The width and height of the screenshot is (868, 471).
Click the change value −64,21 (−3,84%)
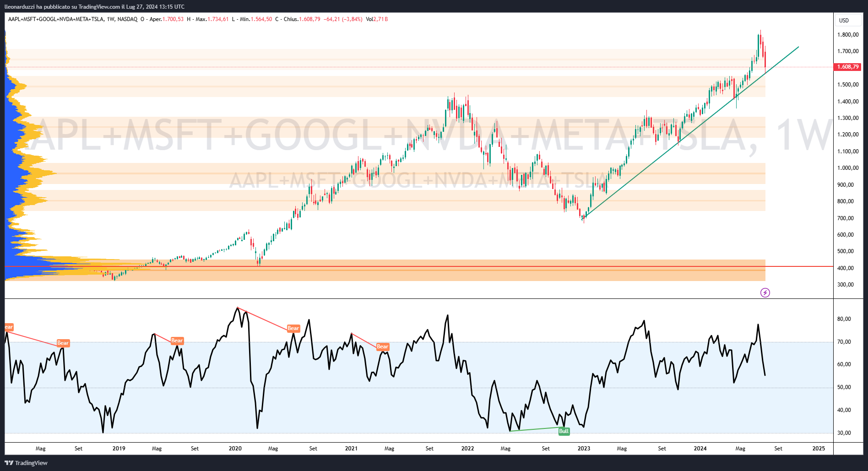343,19
